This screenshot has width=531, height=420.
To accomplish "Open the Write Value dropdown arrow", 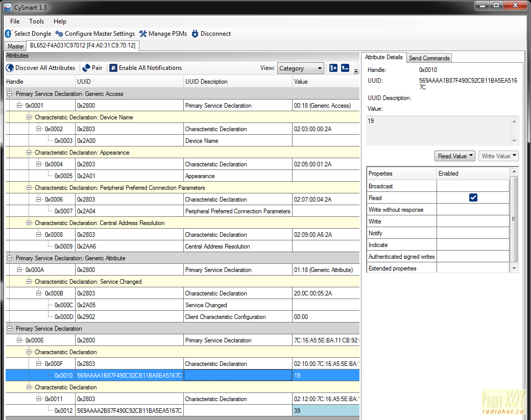I will (x=515, y=156).
